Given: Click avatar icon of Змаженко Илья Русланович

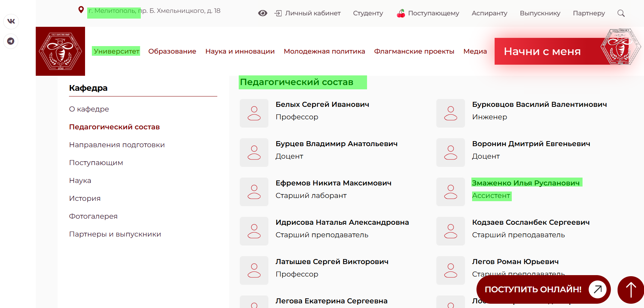Looking at the screenshot, I should 451,192.
